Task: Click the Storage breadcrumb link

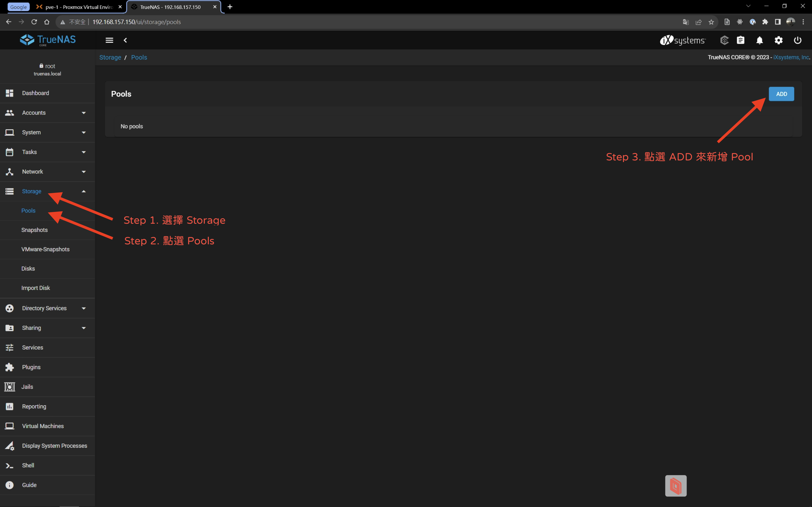Action: [110, 57]
